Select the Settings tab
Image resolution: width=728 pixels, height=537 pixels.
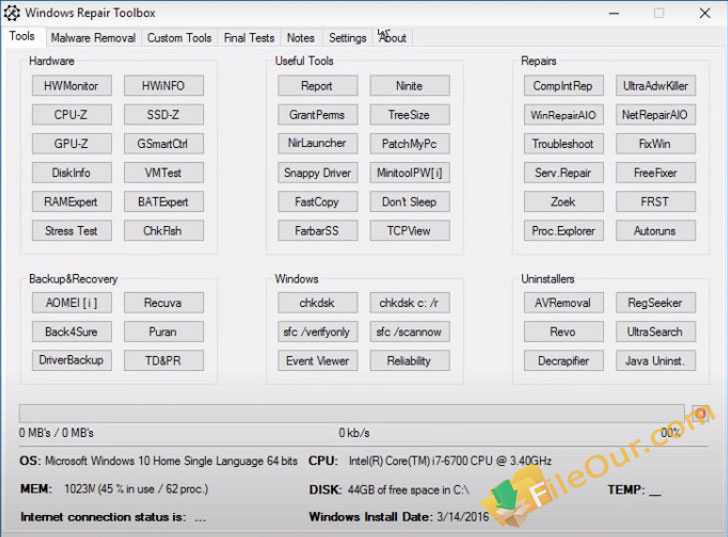pyautogui.click(x=347, y=38)
